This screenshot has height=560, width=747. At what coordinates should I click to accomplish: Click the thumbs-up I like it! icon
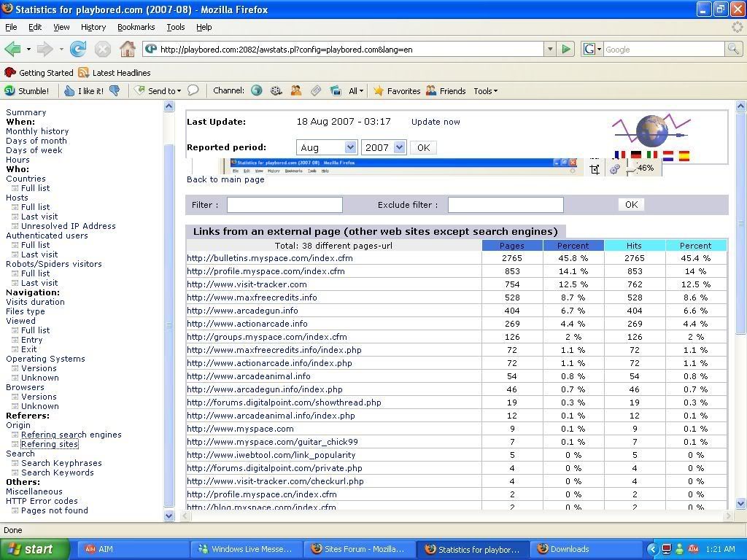(x=69, y=91)
